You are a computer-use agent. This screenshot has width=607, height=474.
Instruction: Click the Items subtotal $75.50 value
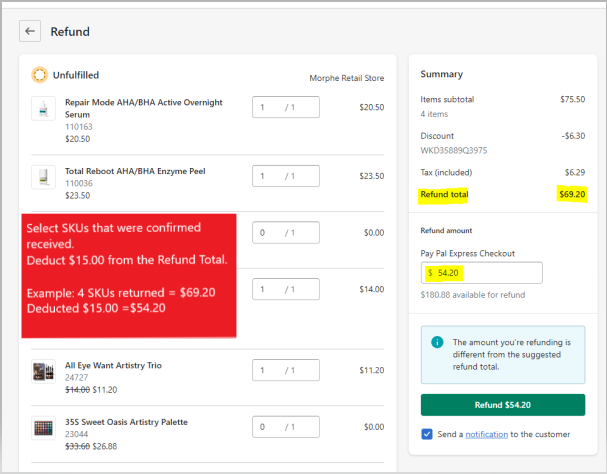(x=573, y=99)
